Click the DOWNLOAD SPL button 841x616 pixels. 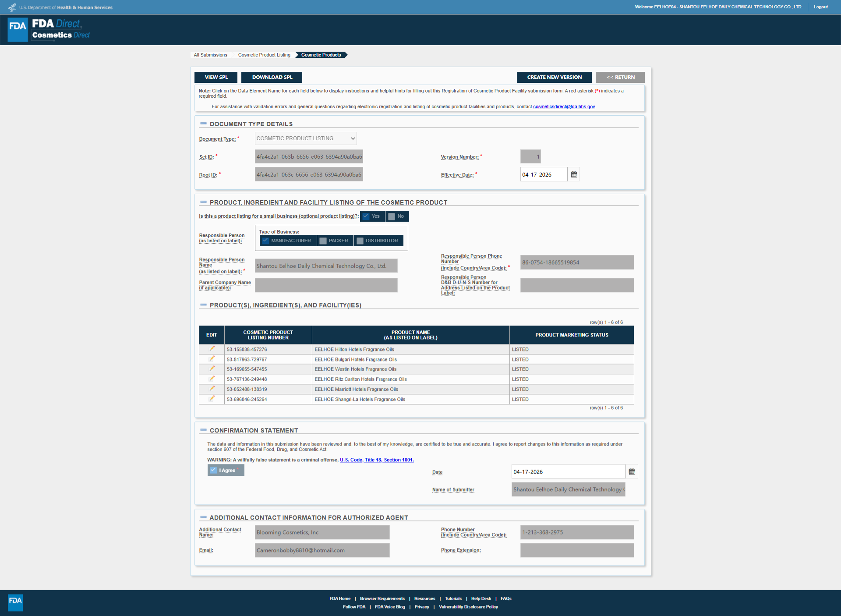272,77
